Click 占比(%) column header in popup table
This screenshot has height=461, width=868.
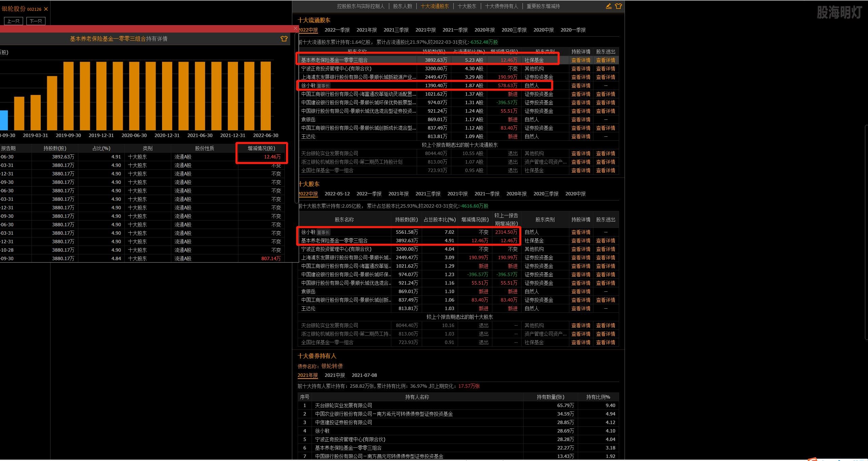tap(101, 148)
